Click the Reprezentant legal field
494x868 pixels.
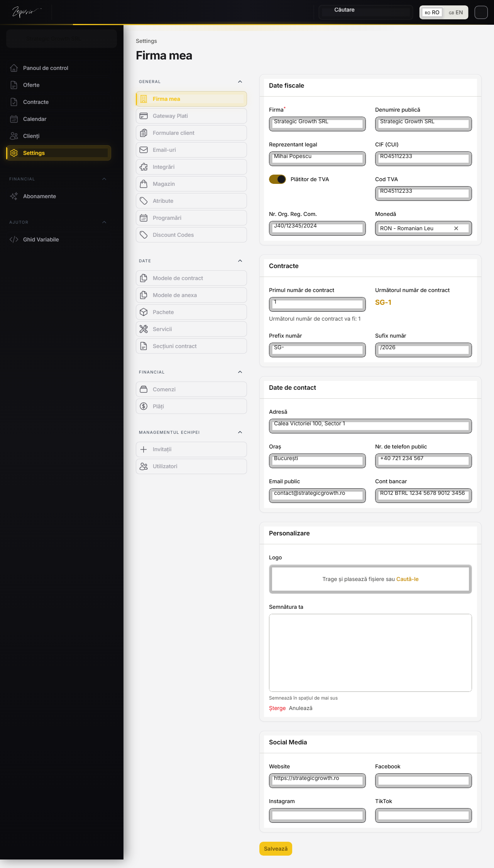point(317,159)
